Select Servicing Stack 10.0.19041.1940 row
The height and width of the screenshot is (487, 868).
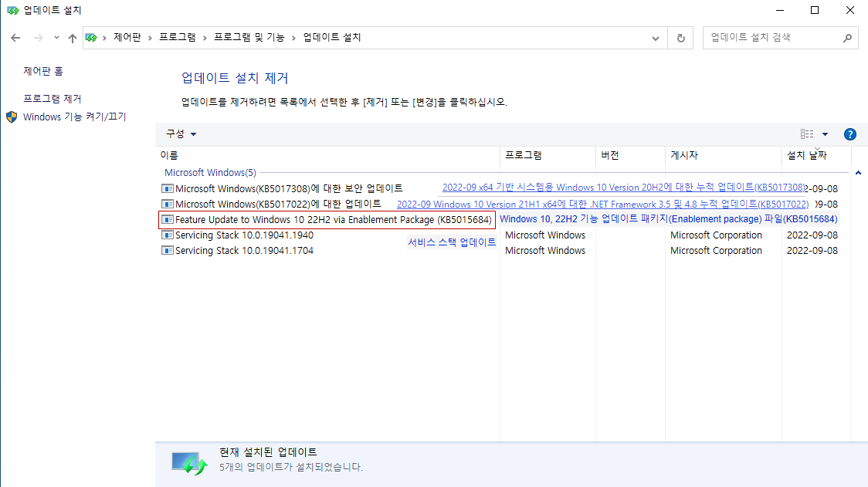coord(499,235)
